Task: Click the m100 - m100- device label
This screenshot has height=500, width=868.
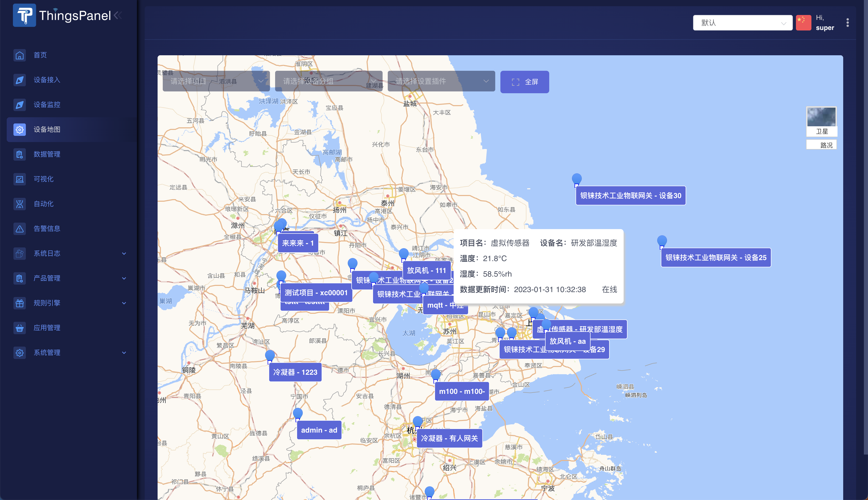Action: click(462, 391)
